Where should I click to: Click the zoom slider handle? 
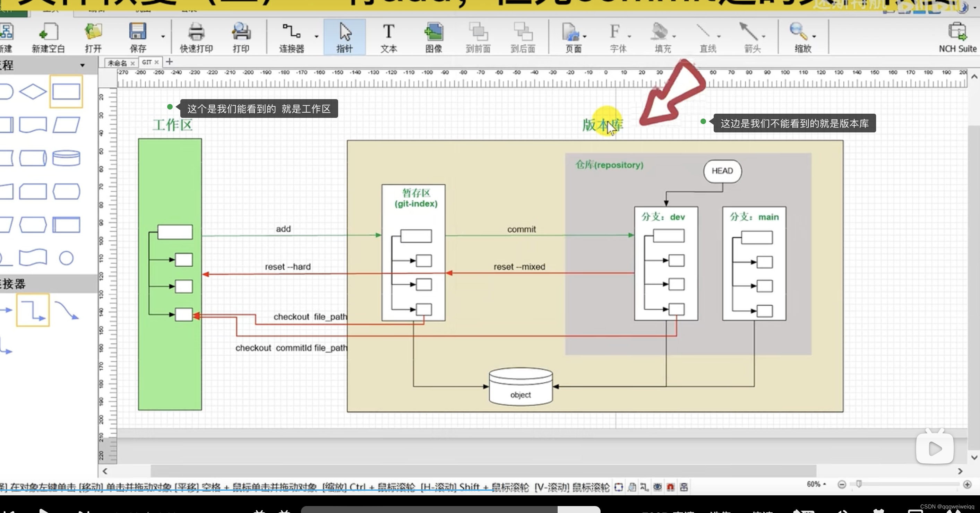pos(859,484)
